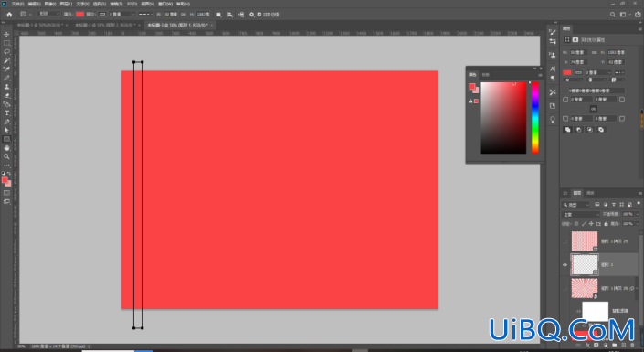Hide the selected Rectangle 1 layer eye
This screenshot has width=644, height=352.
click(565, 265)
